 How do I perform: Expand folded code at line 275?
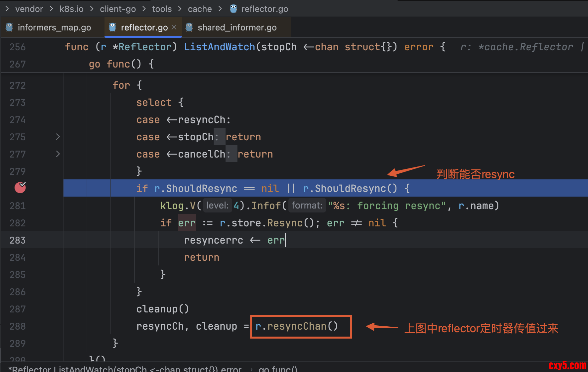[x=58, y=137]
